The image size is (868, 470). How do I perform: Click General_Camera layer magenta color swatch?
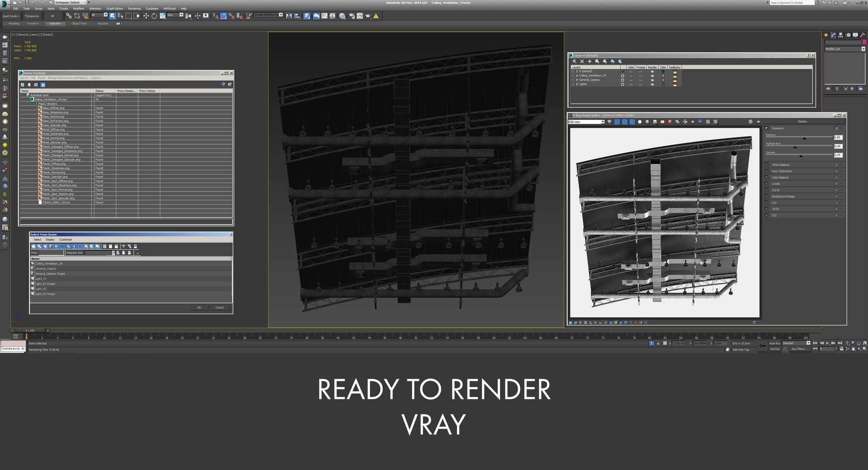pos(663,80)
